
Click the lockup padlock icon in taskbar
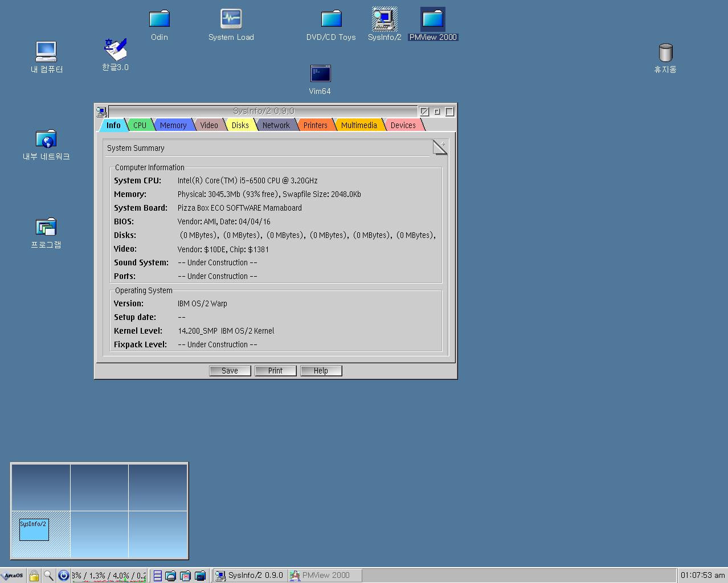click(34, 576)
